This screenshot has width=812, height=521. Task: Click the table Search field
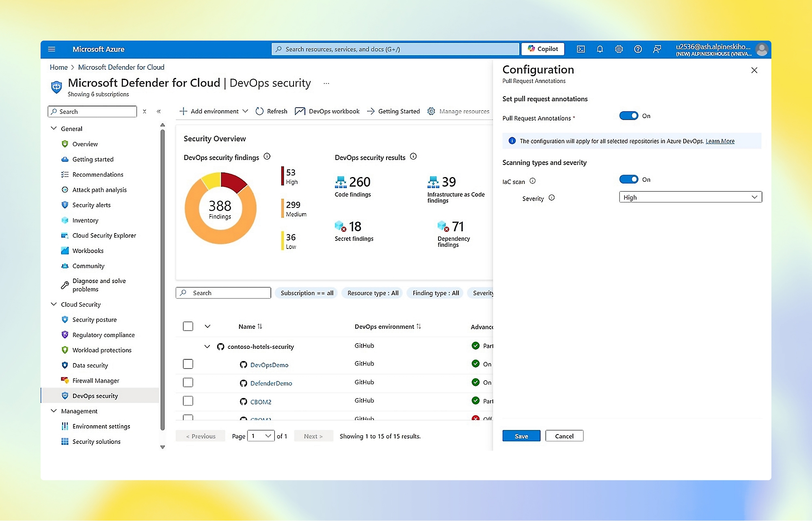(223, 293)
